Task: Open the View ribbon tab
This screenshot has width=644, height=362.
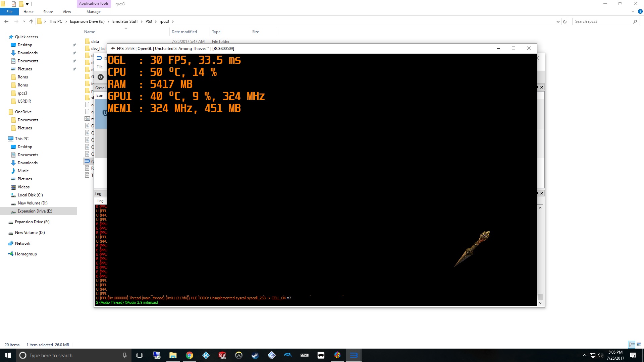Action: (67, 12)
